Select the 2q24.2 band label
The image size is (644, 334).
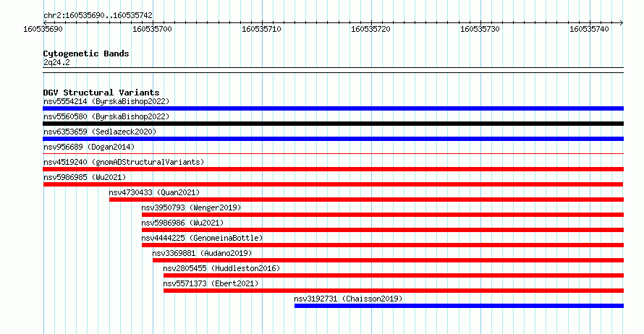pyautogui.click(x=56, y=62)
